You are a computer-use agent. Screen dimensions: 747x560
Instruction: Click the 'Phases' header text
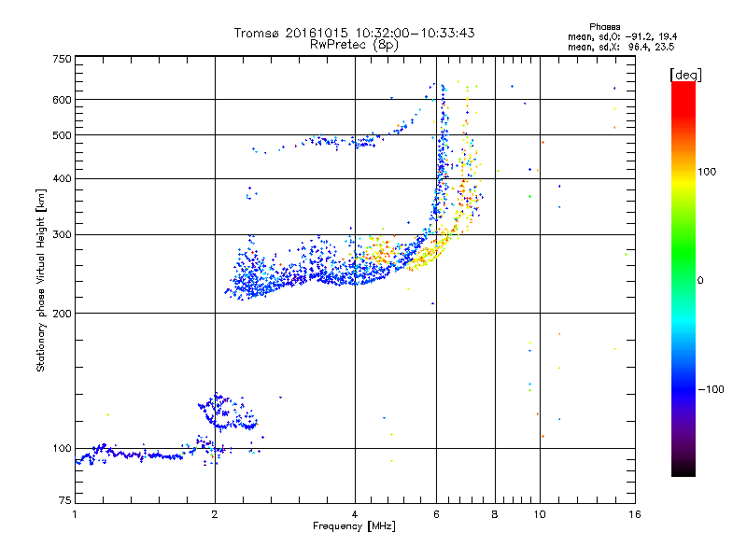604,27
